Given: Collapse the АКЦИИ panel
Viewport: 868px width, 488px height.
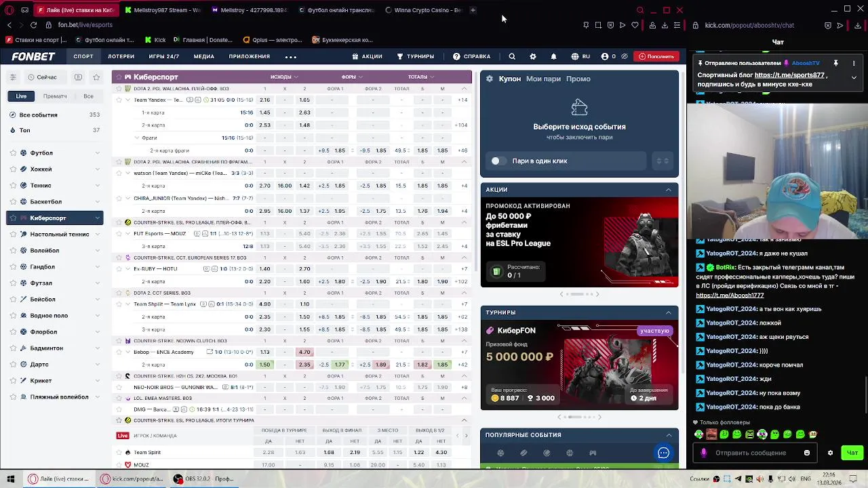Looking at the screenshot, I should tap(669, 190).
